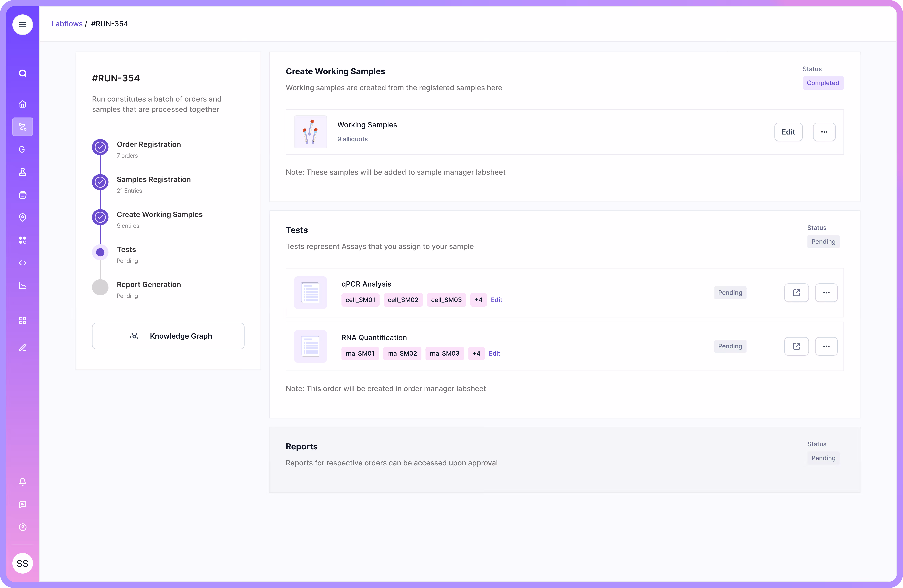Click the G icon in sidebar
The image size is (903, 588).
tap(22, 149)
